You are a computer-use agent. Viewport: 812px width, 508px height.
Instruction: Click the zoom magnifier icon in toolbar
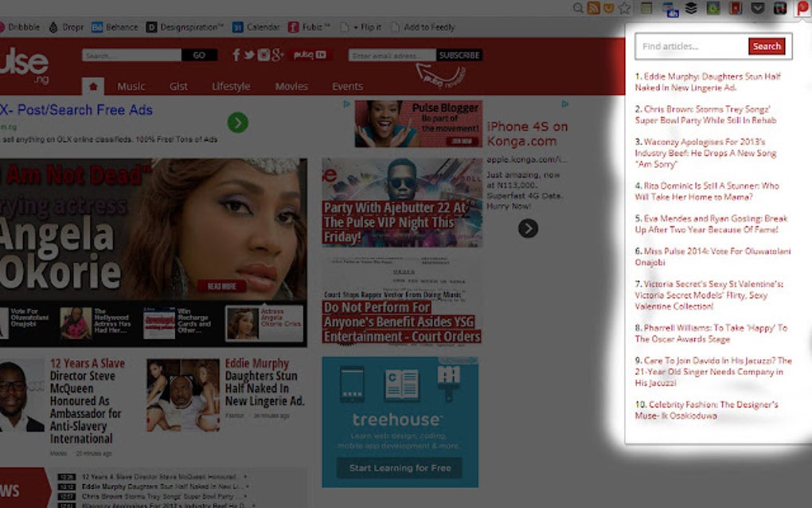(578, 10)
